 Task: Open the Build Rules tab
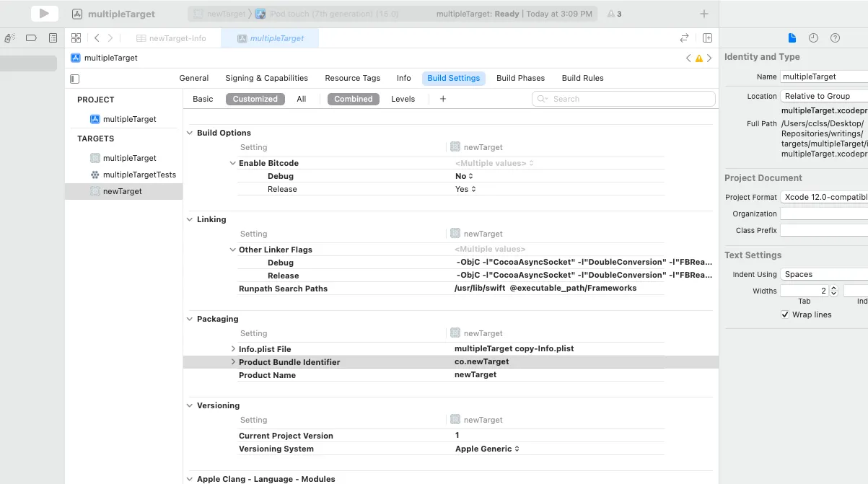pos(582,78)
